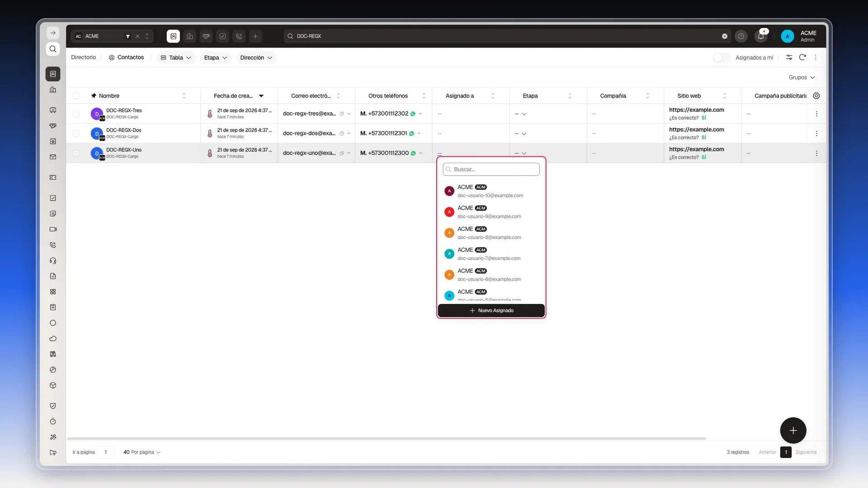Screen dimensions: 868x488
Task: Click the help question mark icon
Action: [741, 36]
